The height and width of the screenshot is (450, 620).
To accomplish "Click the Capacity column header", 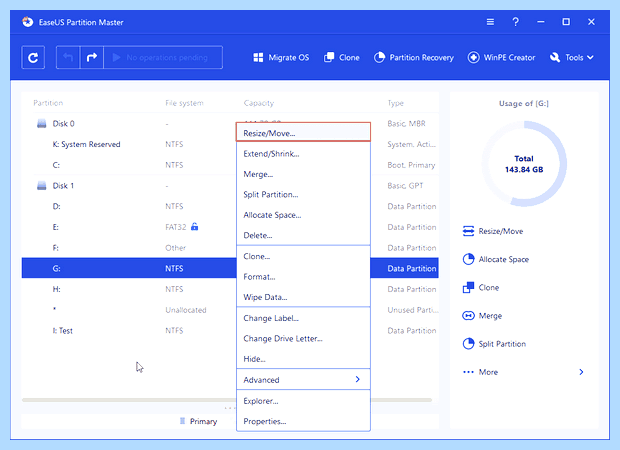I will coord(259,103).
